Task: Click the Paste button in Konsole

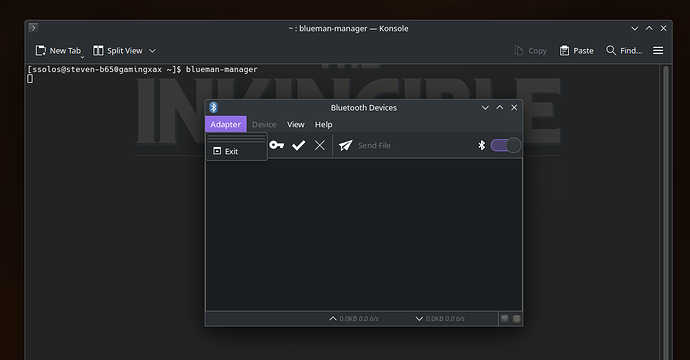Action: click(576, 51)
